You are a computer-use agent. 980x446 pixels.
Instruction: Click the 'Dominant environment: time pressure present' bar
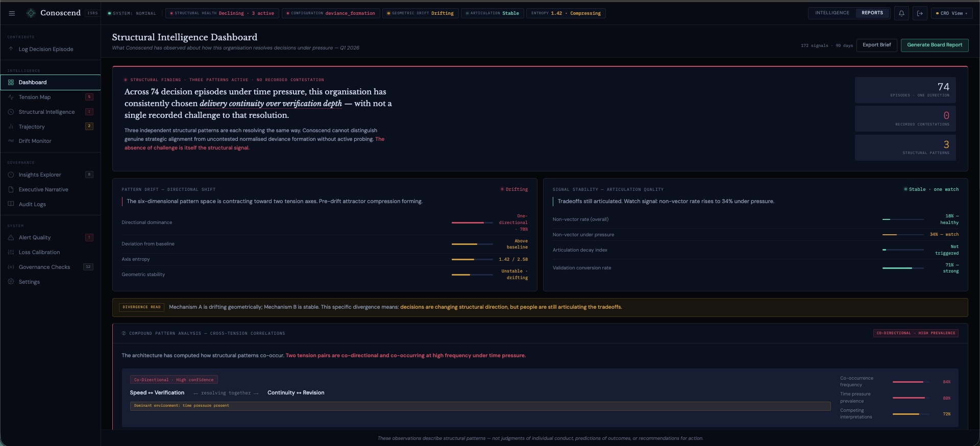click(480, 406)
